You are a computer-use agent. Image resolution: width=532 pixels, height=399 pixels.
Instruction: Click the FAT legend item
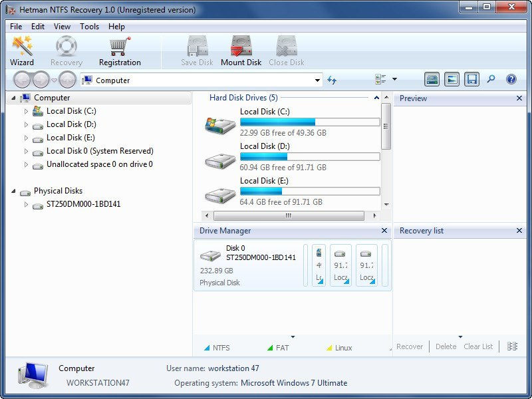pos(278,348)
